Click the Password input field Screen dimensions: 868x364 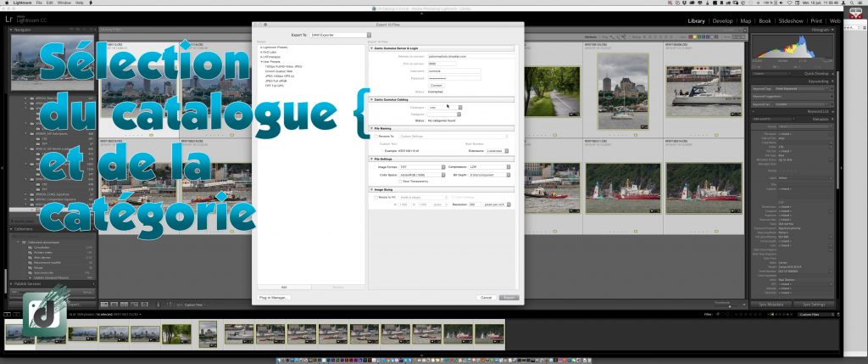pyautogui.click(x=454, y=78)
